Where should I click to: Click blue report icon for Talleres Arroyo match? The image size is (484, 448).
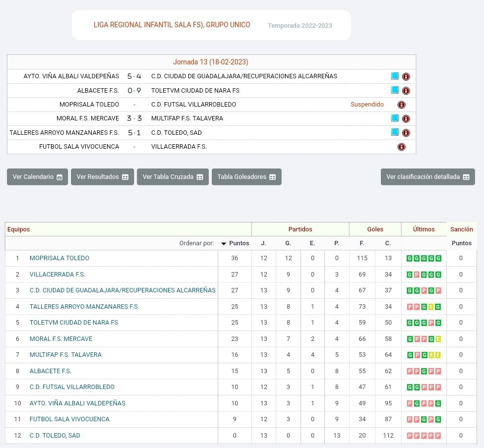click(x=394, y=132)
